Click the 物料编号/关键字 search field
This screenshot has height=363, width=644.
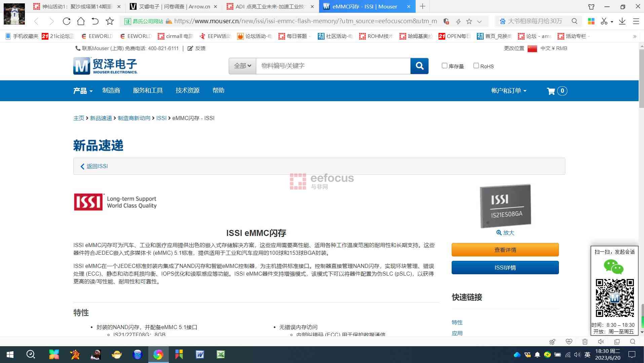(x=333, y=66)
